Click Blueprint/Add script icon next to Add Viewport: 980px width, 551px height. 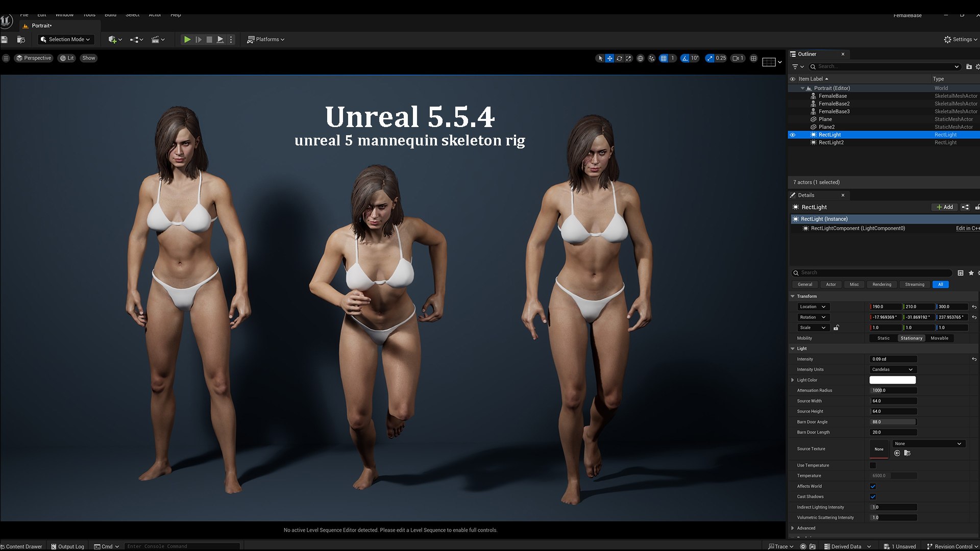click(x=965, y=207)
